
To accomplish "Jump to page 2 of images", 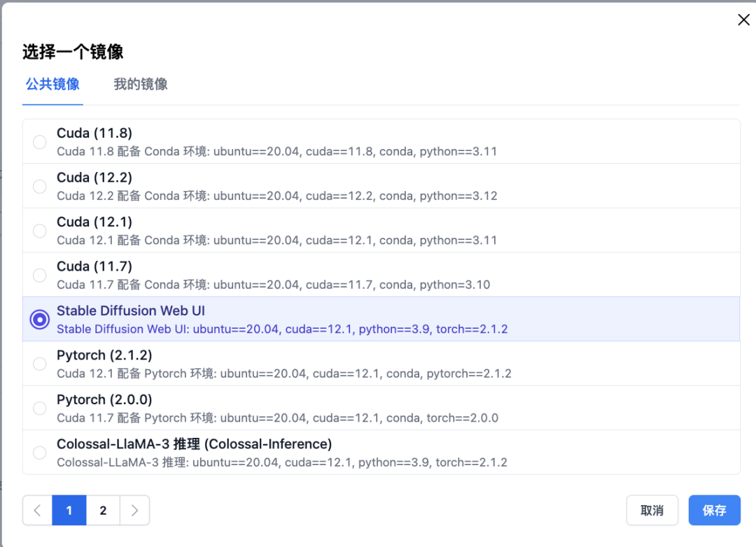I will pyautogui.click(x=103, y=511).
